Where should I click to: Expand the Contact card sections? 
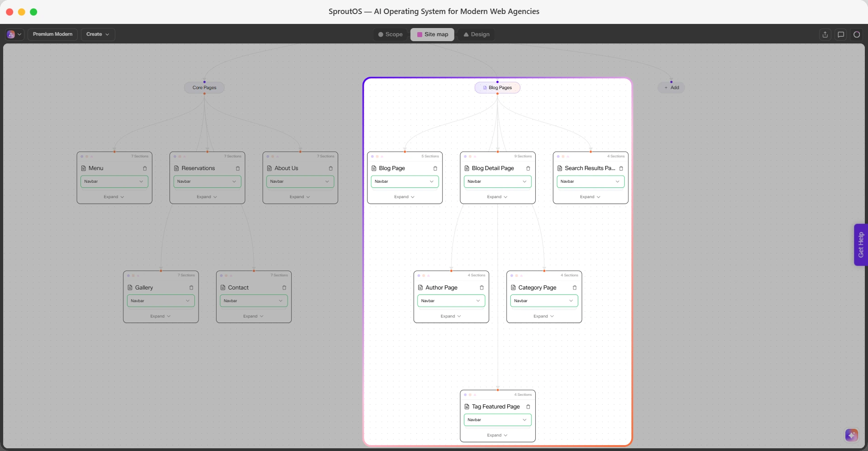254,316
